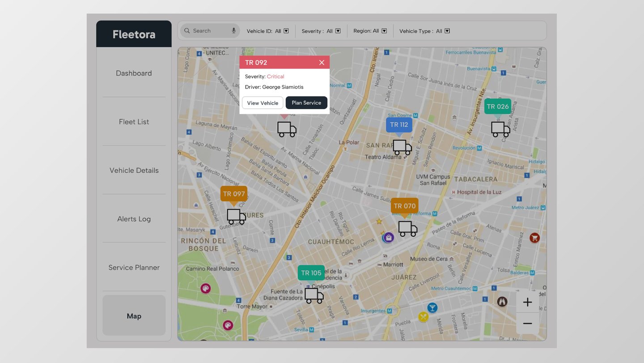Viewport: 644px width, 363px height.
Task: Click the purple shopping bag map pin
Action: coord(389,238)
